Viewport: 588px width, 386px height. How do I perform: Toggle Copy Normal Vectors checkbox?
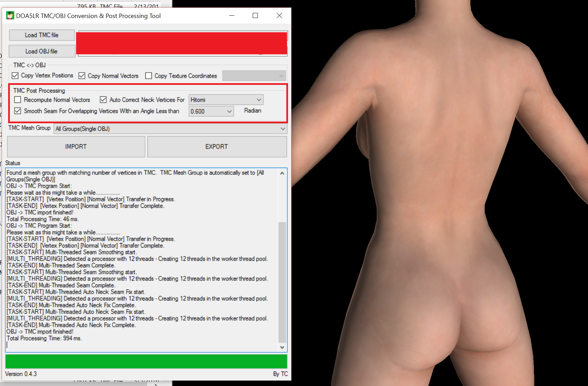(x=82, y=76)
